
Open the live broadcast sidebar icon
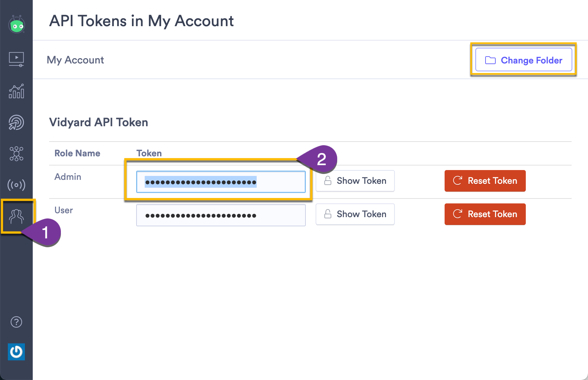click(x=16, y=185)
